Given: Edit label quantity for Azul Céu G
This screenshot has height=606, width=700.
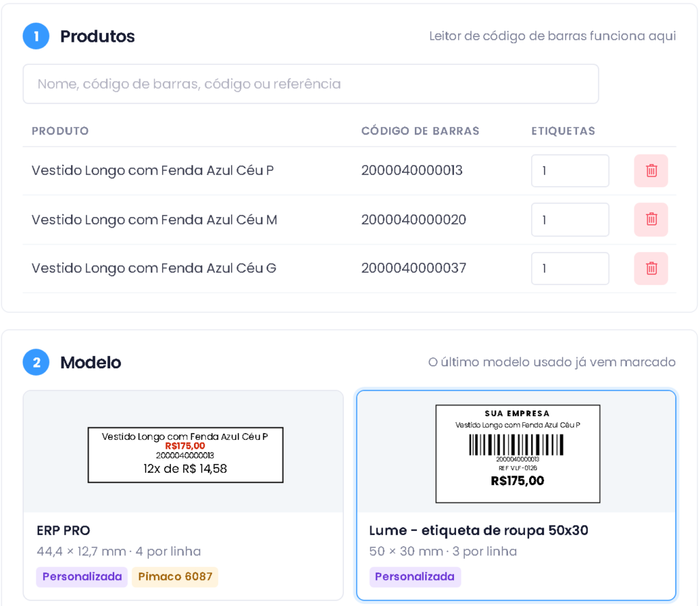Looking at the screenshot, I should [x=570, y=268].
